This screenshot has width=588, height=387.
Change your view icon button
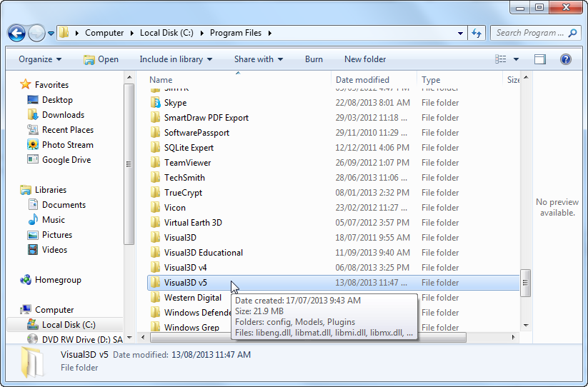coord(501,59)
